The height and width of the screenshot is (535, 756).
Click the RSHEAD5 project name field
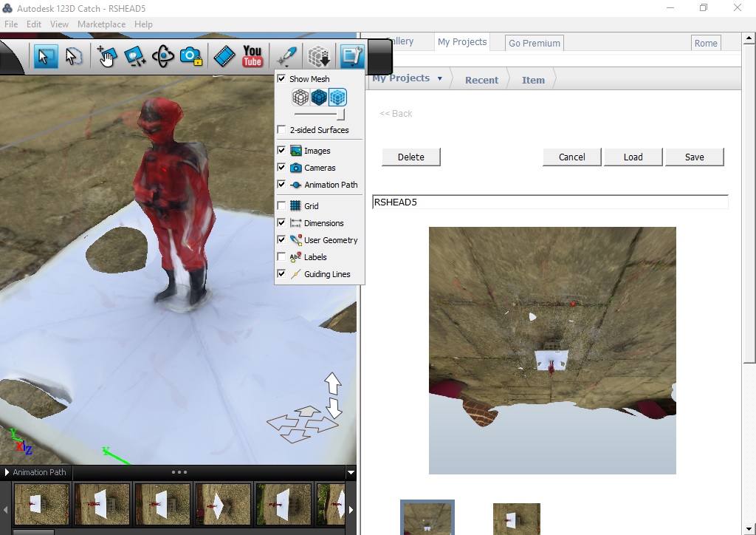tap(549, 202)
